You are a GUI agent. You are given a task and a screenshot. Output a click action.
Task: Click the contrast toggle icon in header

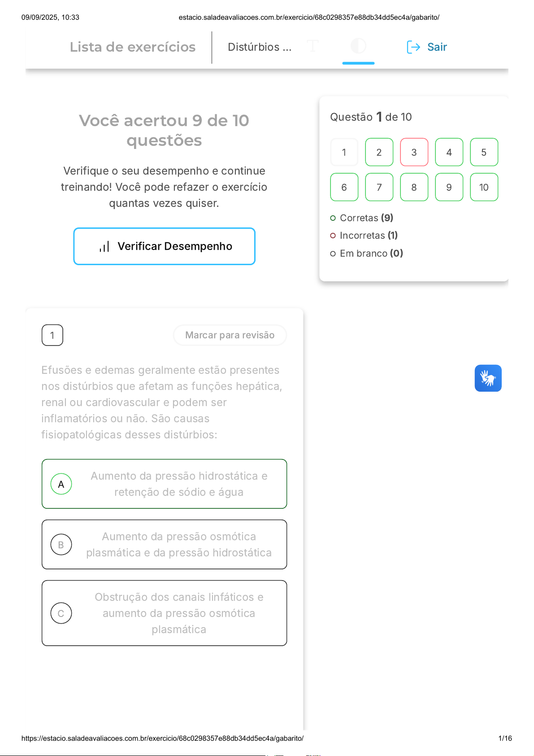[358, 46]
